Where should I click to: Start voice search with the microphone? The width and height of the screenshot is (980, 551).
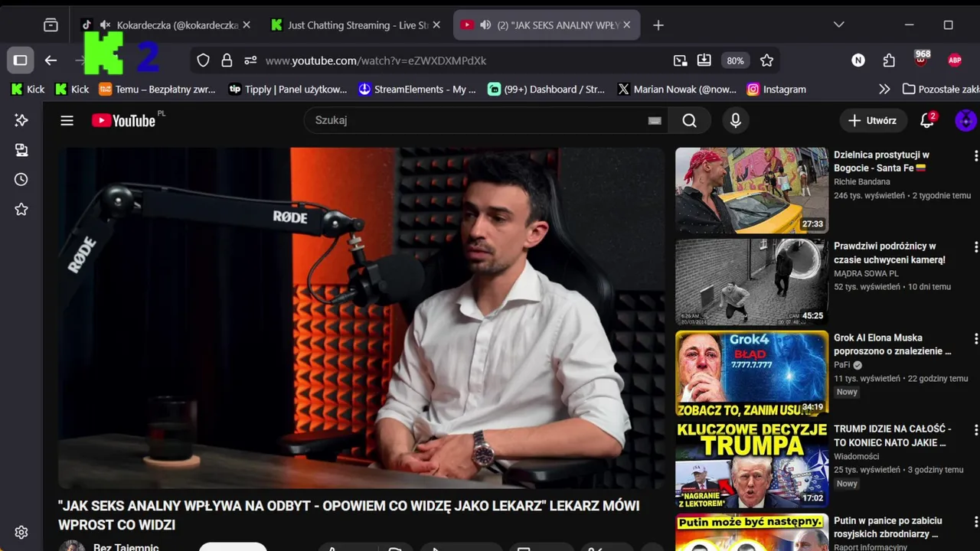click(x=735, y=120)
